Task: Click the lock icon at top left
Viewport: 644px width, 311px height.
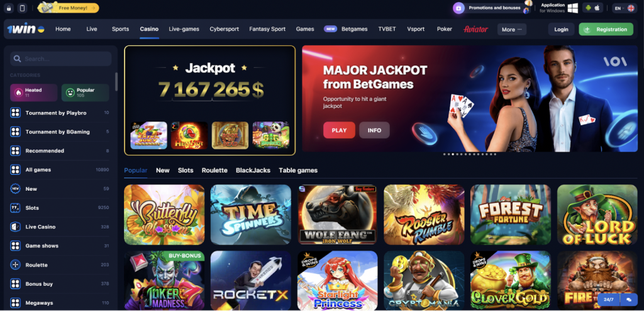Action: (x=9, y=8)
